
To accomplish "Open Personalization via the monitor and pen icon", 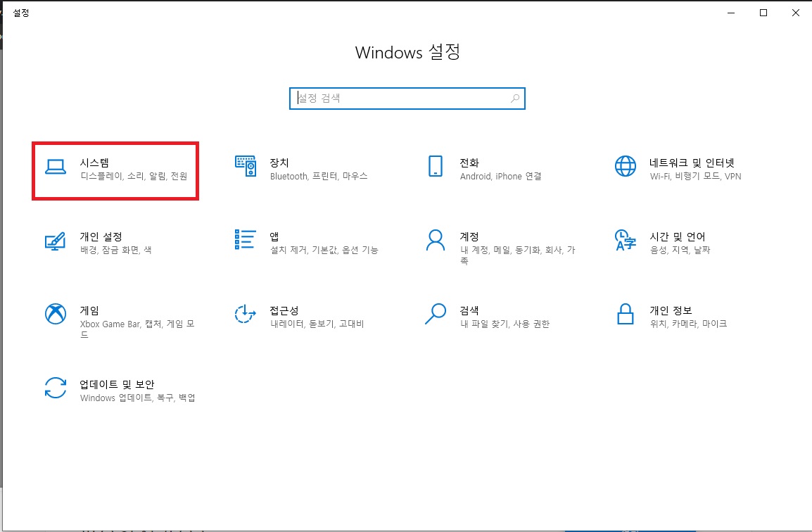I will (x=55, y=241).
